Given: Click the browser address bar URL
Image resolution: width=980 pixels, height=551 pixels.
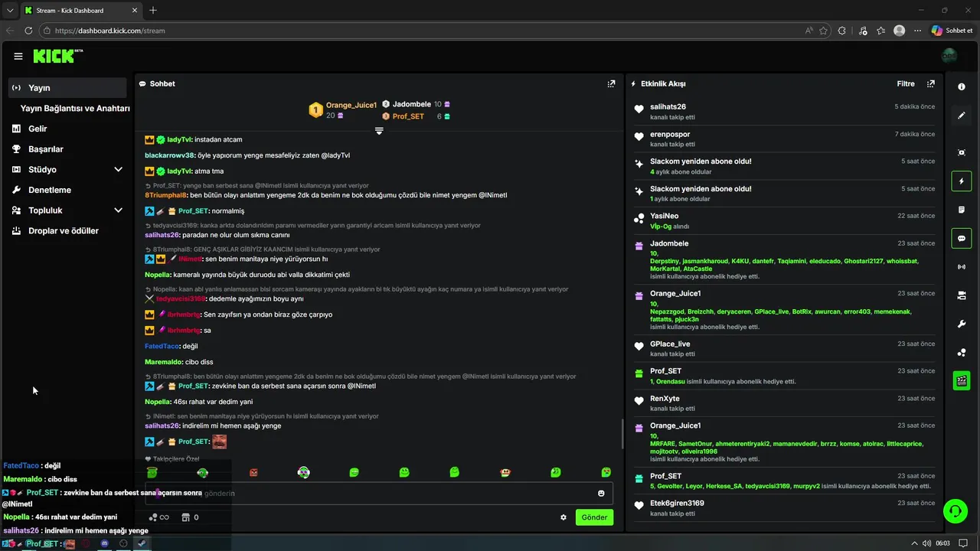Looking at the screenshot, I should pos(110,31).
